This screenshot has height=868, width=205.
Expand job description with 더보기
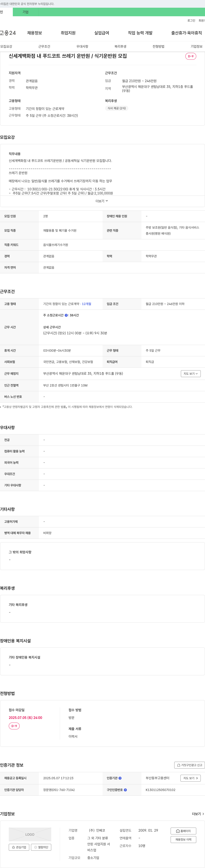pos(102,201)
